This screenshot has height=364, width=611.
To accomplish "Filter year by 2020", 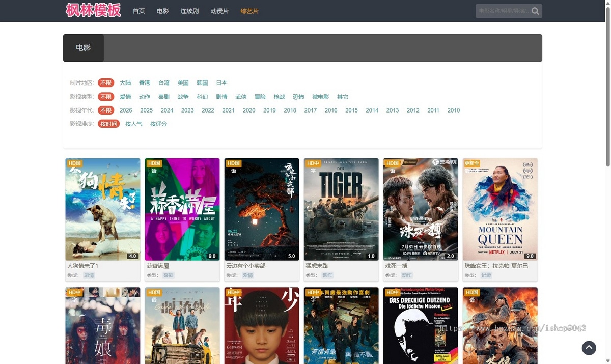I will click(x=249, y=110).
